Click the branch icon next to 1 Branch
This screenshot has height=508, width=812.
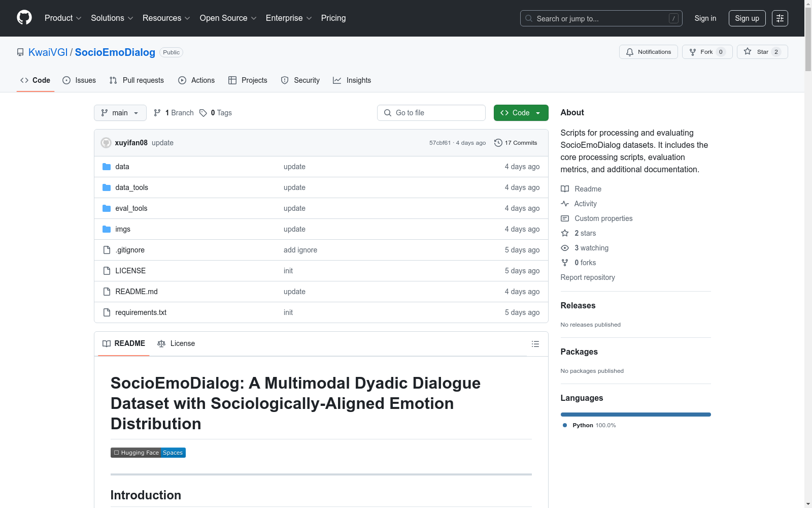[157, 113]
